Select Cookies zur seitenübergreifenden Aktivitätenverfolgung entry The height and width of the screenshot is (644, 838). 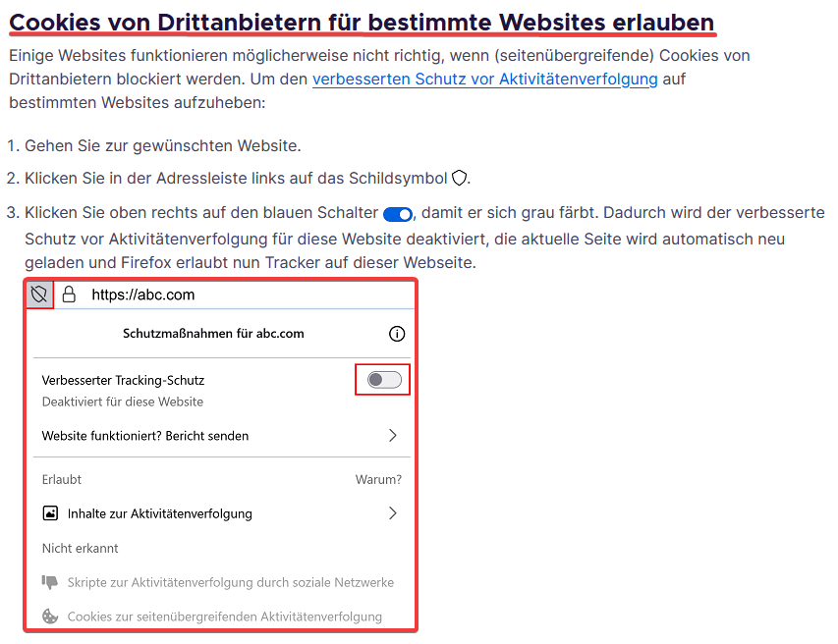(224, 617)
